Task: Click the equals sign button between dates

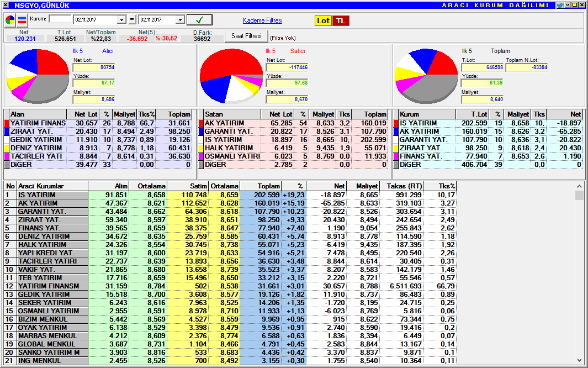Action: pyautogui.click(x=131, y=20)
